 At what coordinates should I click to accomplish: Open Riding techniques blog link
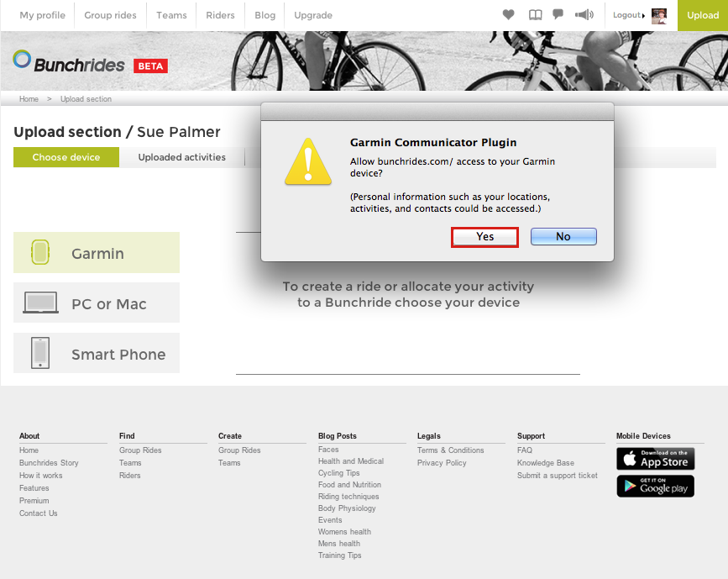348,497
